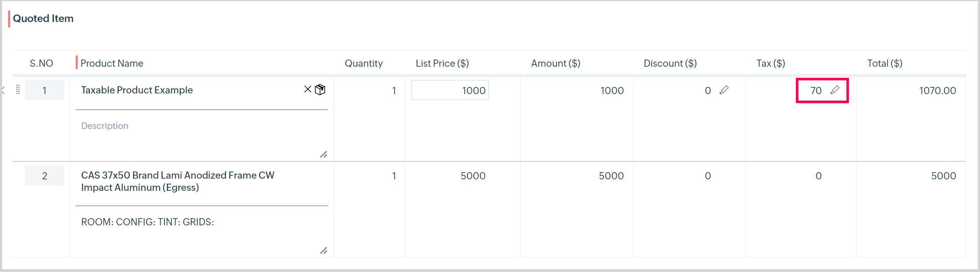Click the serial number 1 cell
Image resolution: width=980 pixels, height=272 pixels.
click(x=45, y=90)
